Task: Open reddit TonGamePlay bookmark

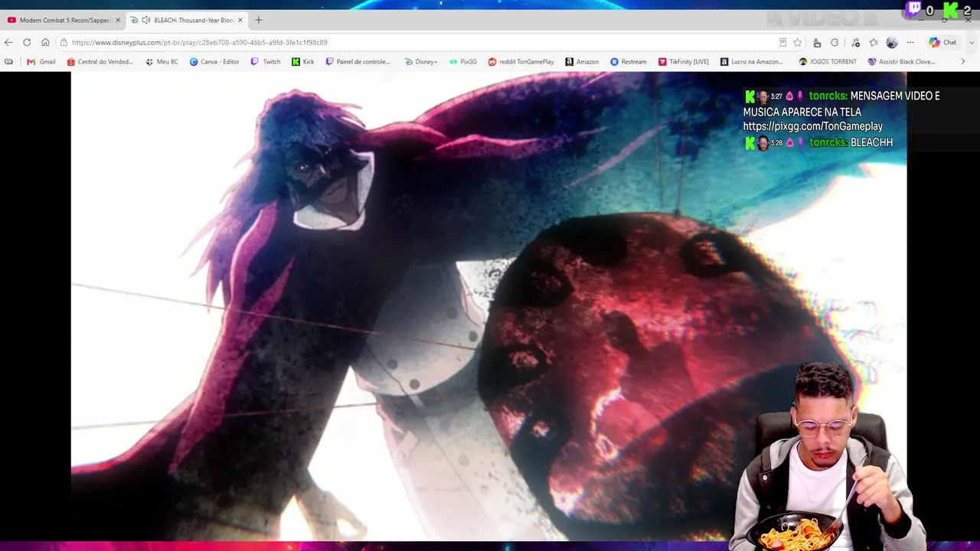Action: [x=521, y=61]
